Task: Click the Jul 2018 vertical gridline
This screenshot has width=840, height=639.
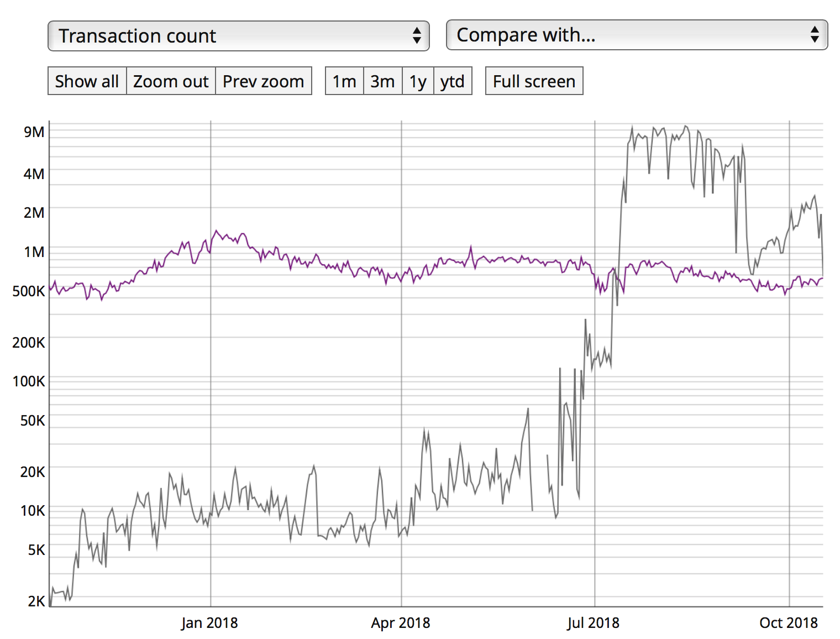Action: pyautogui.click(x=595, y=364)
